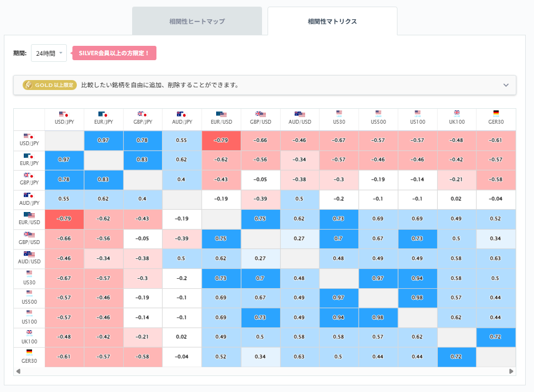Click the 比較したい銘柄 banner text link
The height and width of the screenshot is (392, 534).
click(160, 85)
